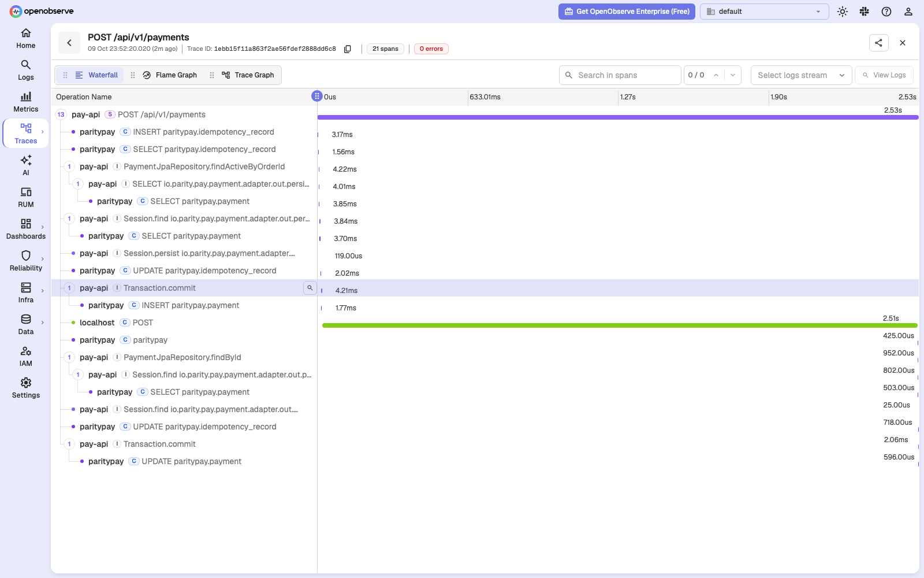Click the purple root span duration bar

pyautogui.click(x=618, y=117)
